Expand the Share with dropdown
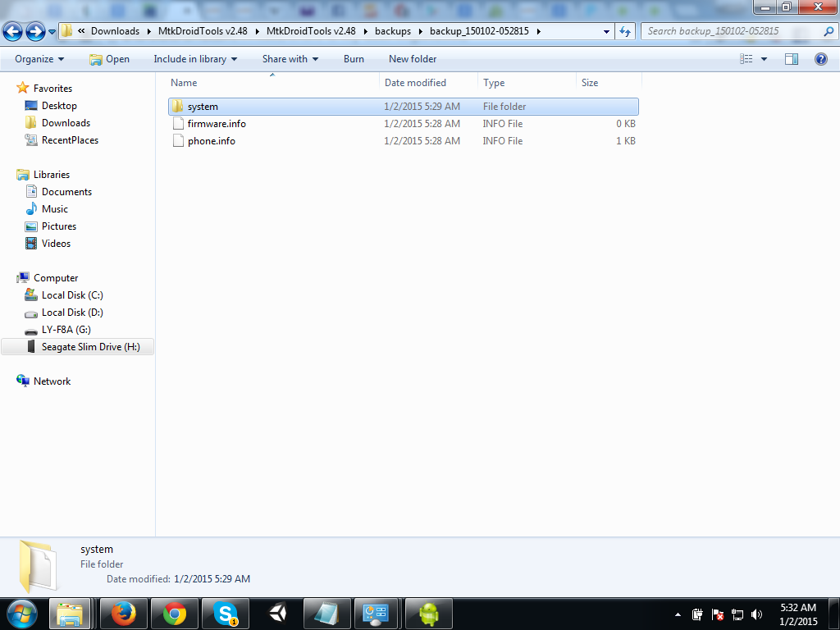840x630 pixels. pyautogui.click(x=290, y=59)
